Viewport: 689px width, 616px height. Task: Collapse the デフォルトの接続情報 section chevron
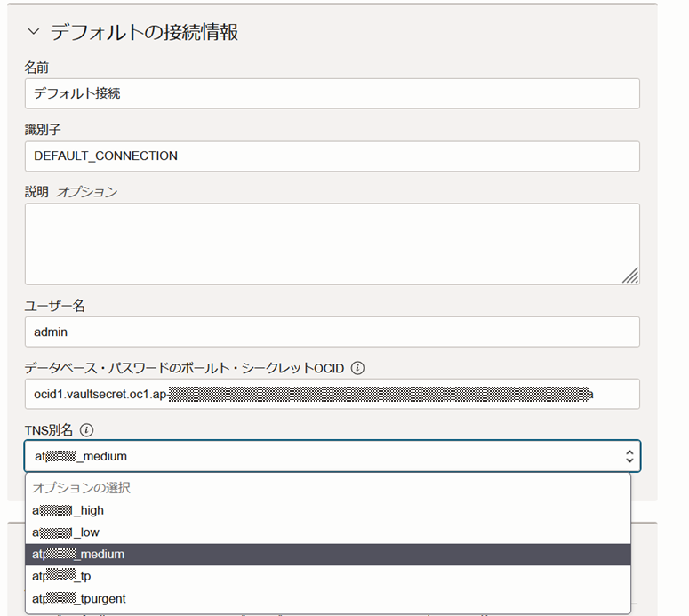pyautogui.click(x=34, y=32)
